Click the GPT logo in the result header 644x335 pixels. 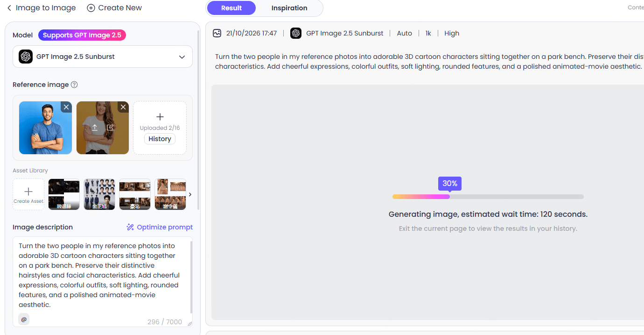coord(296,33)
